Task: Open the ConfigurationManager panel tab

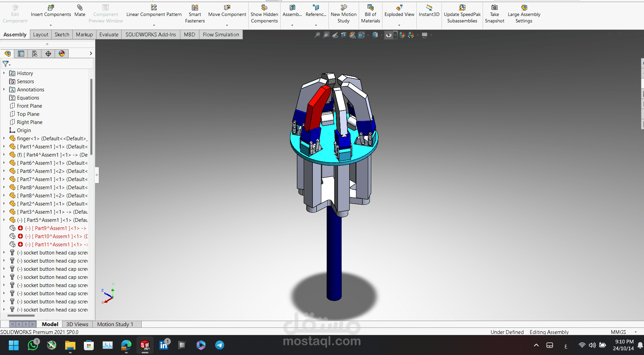Action: click(35, 54)
